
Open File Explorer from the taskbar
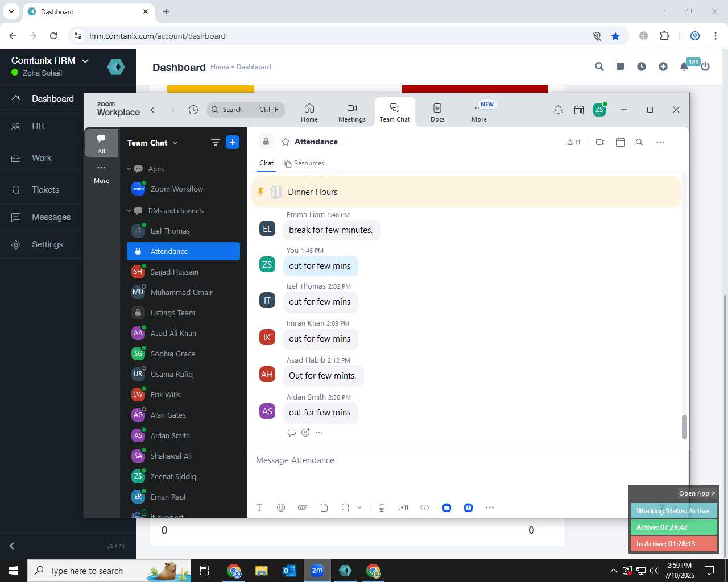[261, 571]
